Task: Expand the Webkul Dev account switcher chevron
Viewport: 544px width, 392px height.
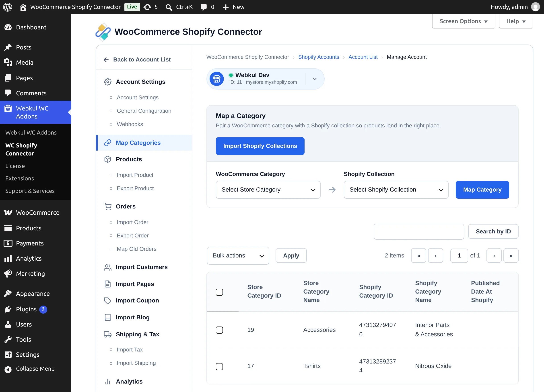Action: (x=315, y=79)
